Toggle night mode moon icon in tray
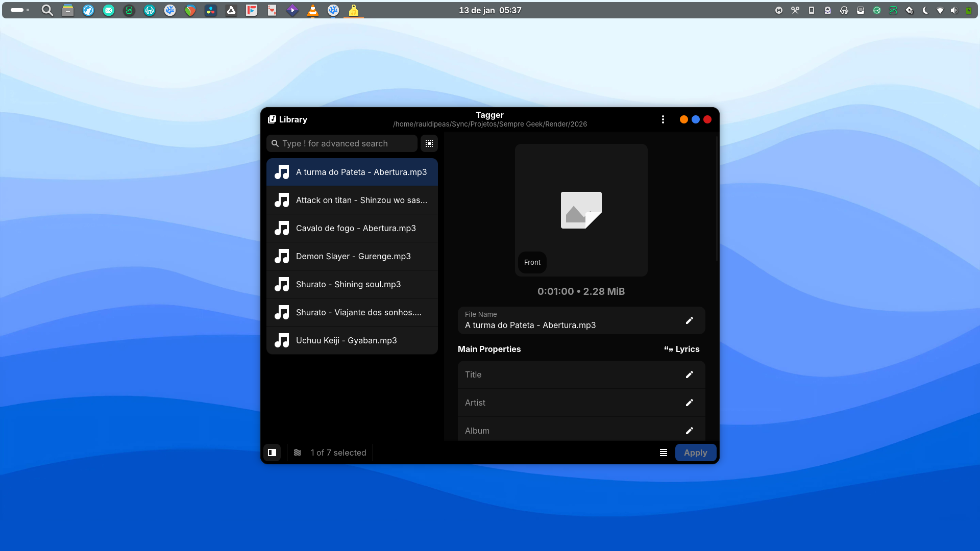The width and height of the screenshot is (980, 551). 925,10
